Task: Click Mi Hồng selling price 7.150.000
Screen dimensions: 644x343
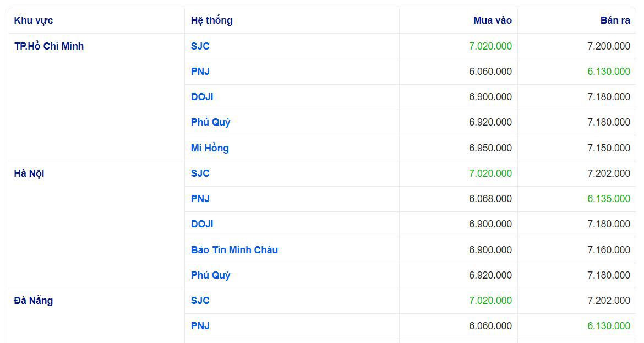Action: [x=609, y=148]
